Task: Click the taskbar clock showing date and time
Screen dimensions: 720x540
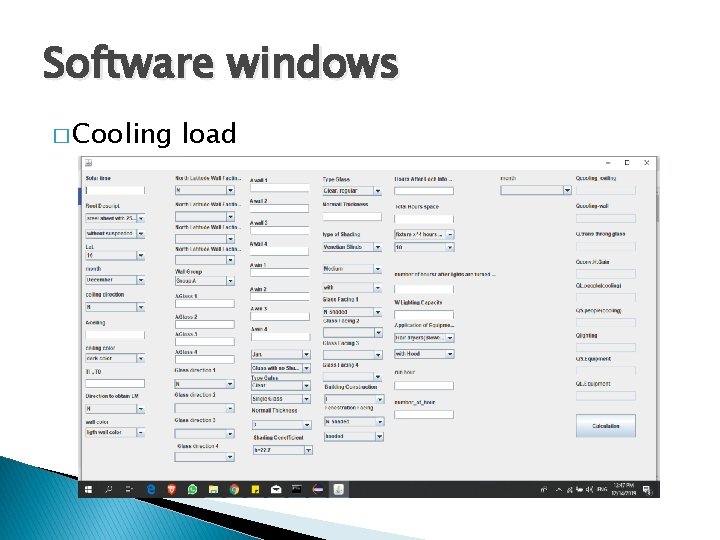Action: [x=624, y=489]
